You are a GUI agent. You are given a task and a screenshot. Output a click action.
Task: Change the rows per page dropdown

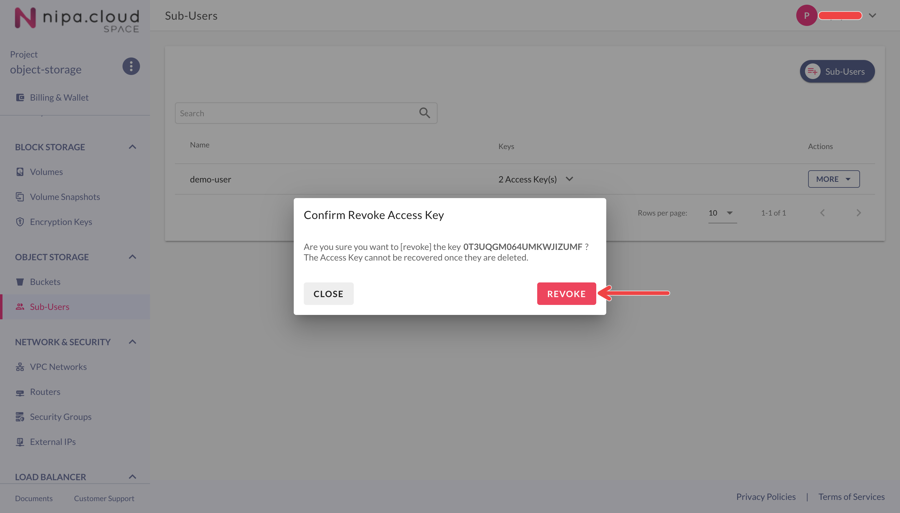tap(721, 213)
